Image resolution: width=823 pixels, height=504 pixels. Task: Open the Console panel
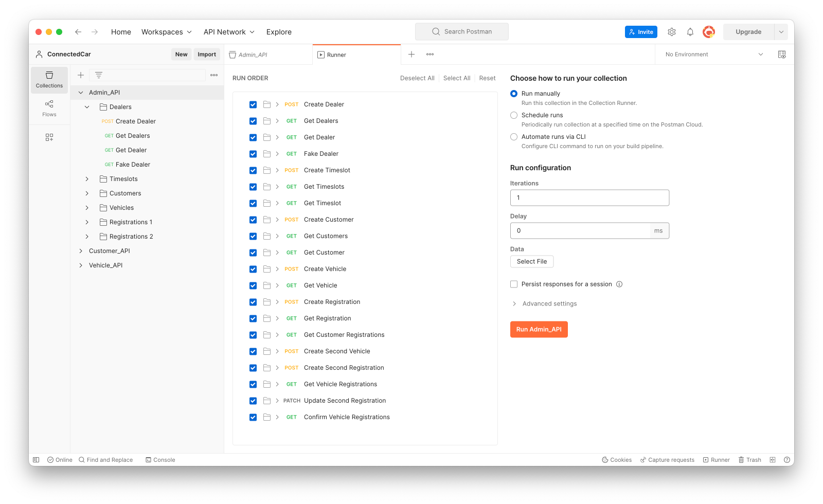point(160,460)
